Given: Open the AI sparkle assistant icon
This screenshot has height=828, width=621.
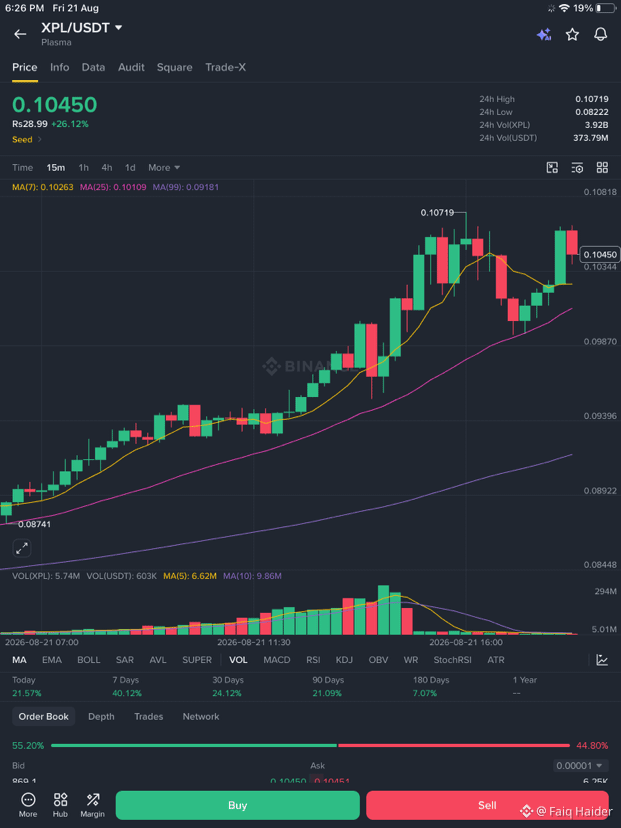Looking at the screenshot, I should pyautogui.click(x=544, y=34).
